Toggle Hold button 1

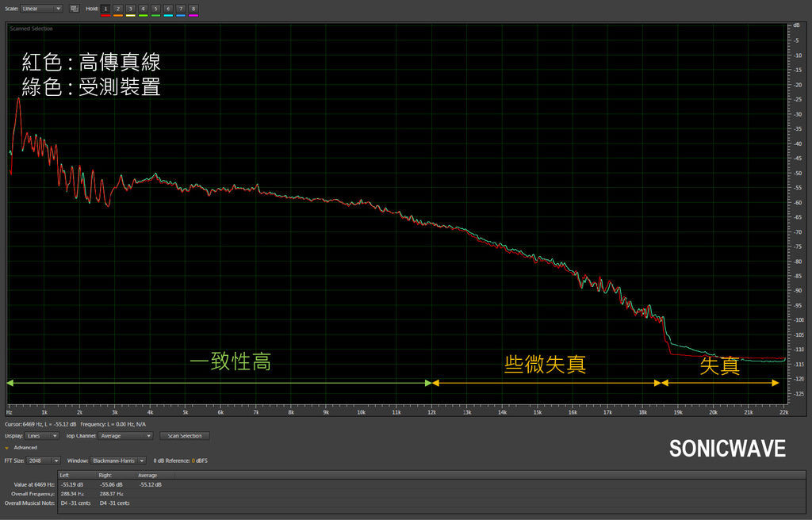tap(105, 8)
